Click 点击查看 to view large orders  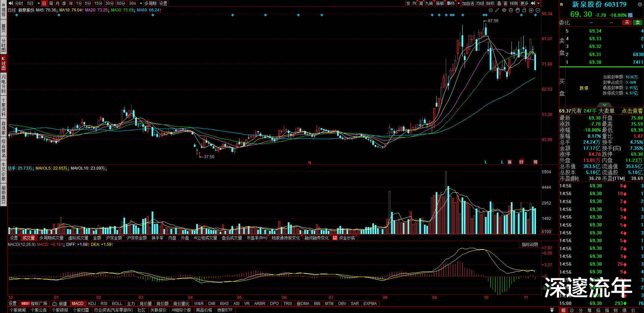click(632, 111)
